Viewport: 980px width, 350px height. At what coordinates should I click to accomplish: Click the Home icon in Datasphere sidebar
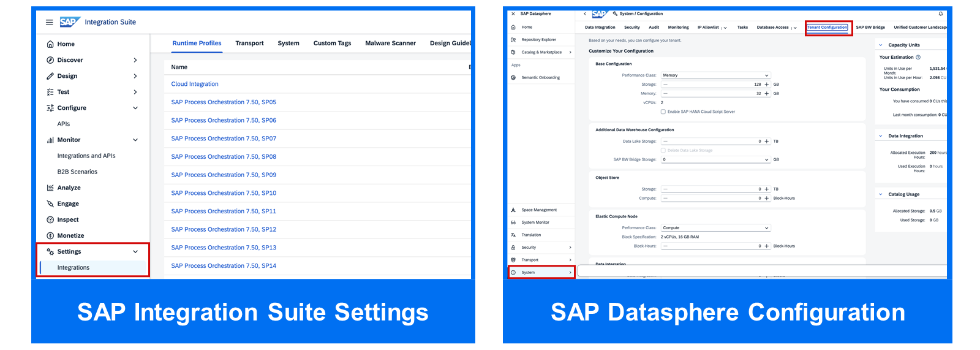[513, 27]
